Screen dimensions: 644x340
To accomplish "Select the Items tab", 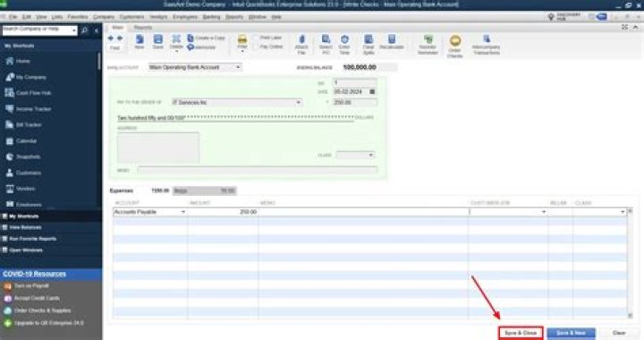I will 205,191.
